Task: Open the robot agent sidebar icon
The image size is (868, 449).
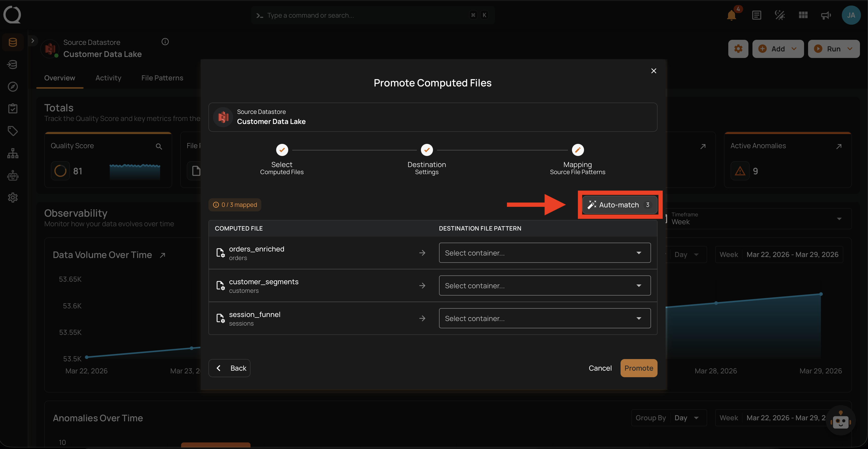Action: pyautogui.click(x=13, y=175)
